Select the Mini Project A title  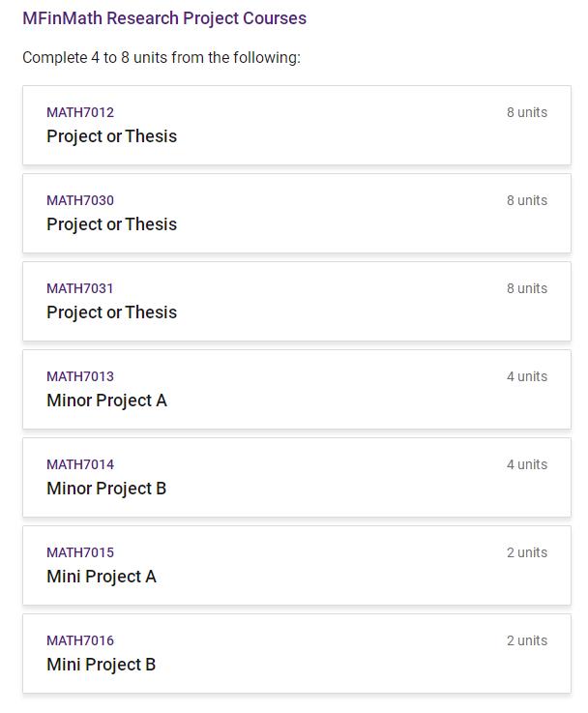pos(102,577)
